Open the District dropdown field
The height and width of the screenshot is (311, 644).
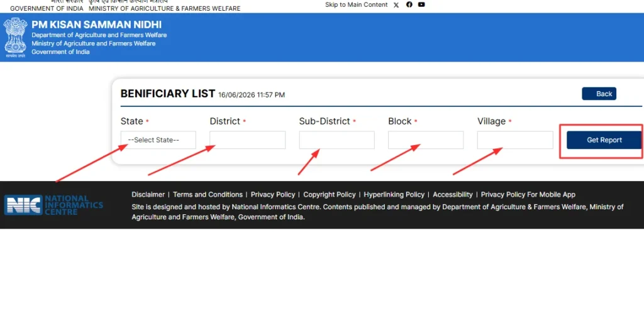point(247,140)
